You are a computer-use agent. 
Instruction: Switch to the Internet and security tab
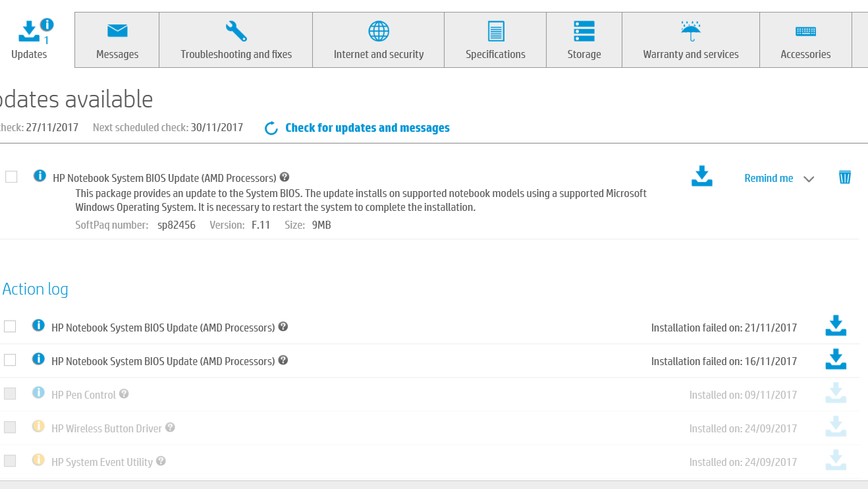379,40
